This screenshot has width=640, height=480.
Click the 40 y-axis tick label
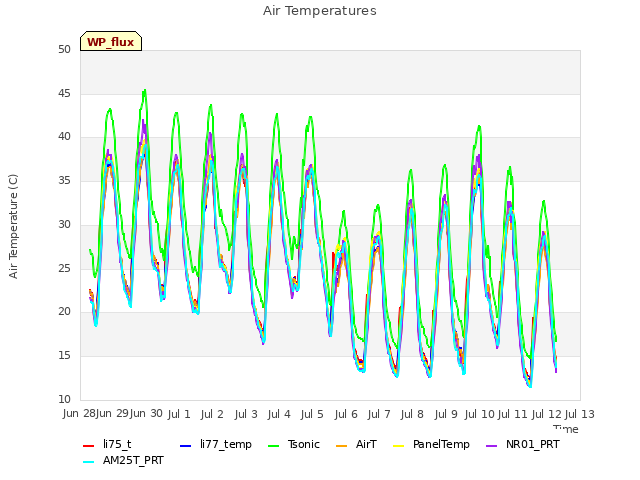click(x=64, y=136)
